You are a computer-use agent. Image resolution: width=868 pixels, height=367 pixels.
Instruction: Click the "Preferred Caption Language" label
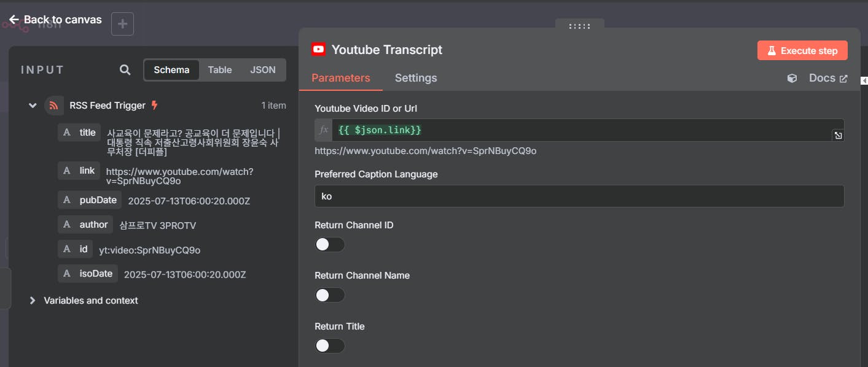[x=376, y=174]
